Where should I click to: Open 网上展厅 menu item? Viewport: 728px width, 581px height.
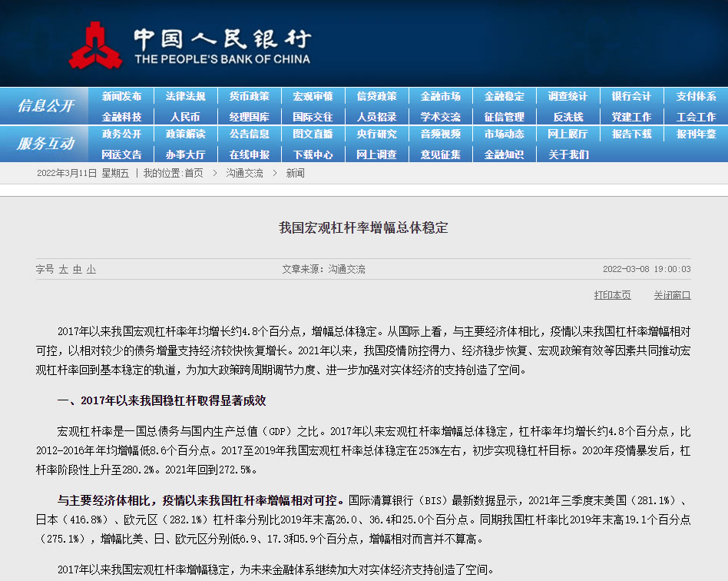[x=568, y=134]
